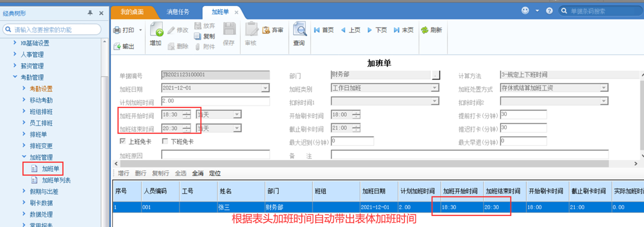Viewport: 644px width, 227px height.
Task: Click the 删除 delete button
Action: [178, 47]
